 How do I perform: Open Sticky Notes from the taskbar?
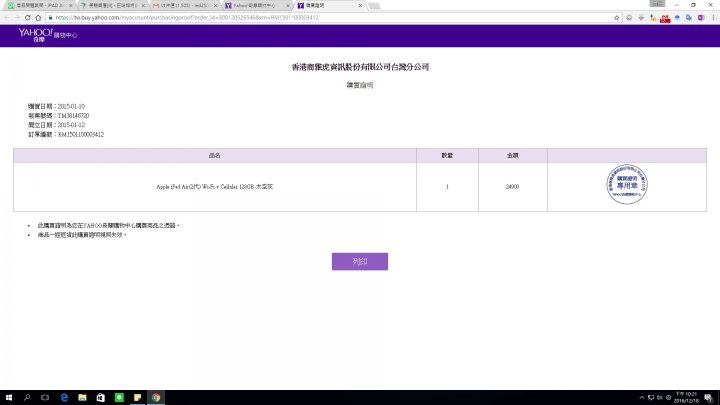pyautogui.click(x=137, y=397)
